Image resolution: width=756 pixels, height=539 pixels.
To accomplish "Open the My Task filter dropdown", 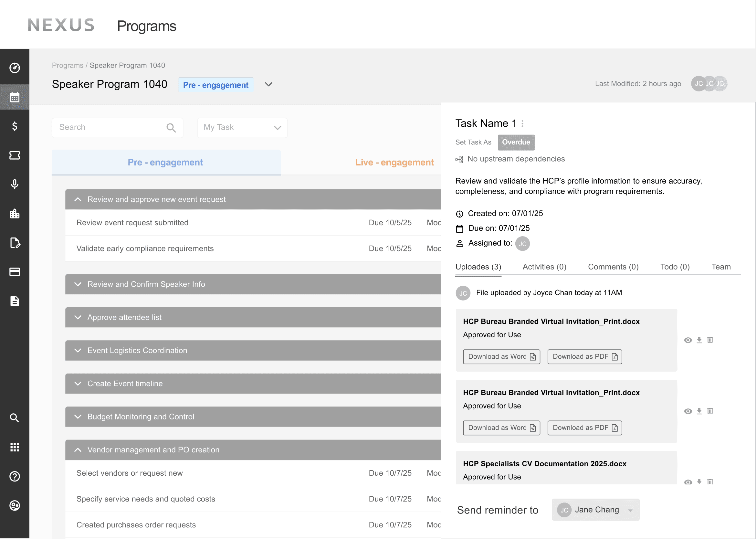I will pyautogui.click(x=242, y=128).
